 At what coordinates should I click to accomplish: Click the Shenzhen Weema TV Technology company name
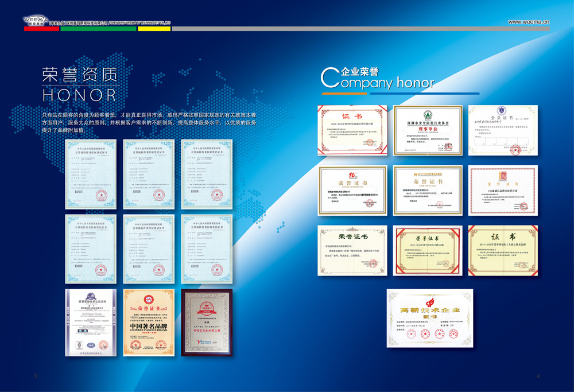click(x=110, y=23)
